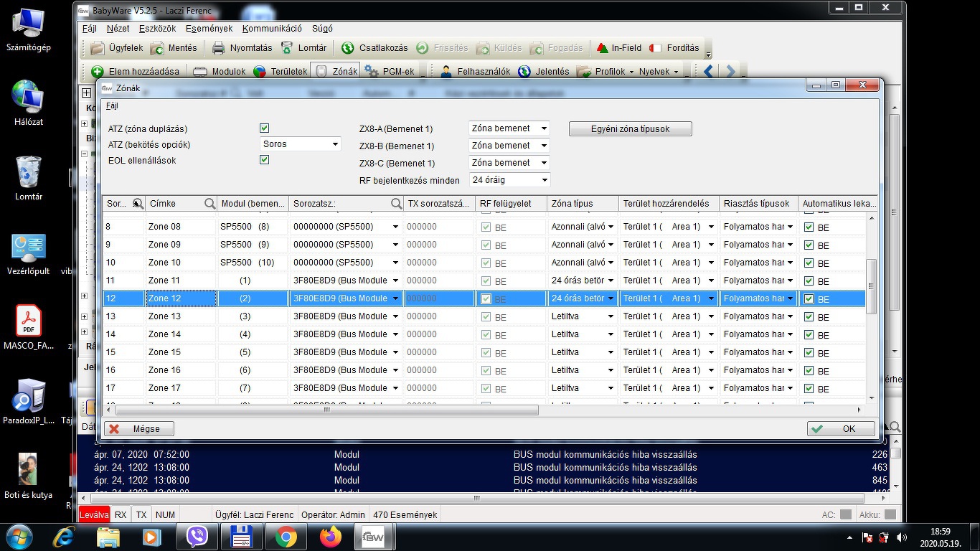The width and height of the screenshot is (980, 551).
Task: Click the Windows Start button
Action: click(x=19, y=537)
